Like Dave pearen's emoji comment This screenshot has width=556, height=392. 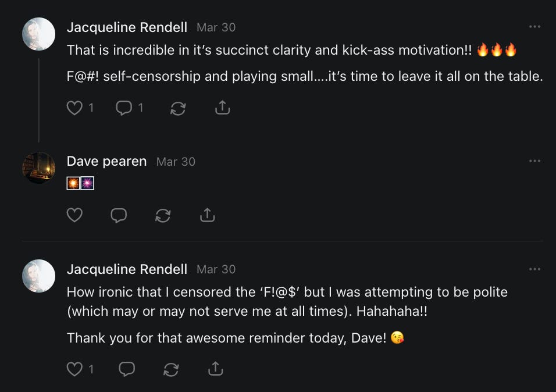[74, 215]
